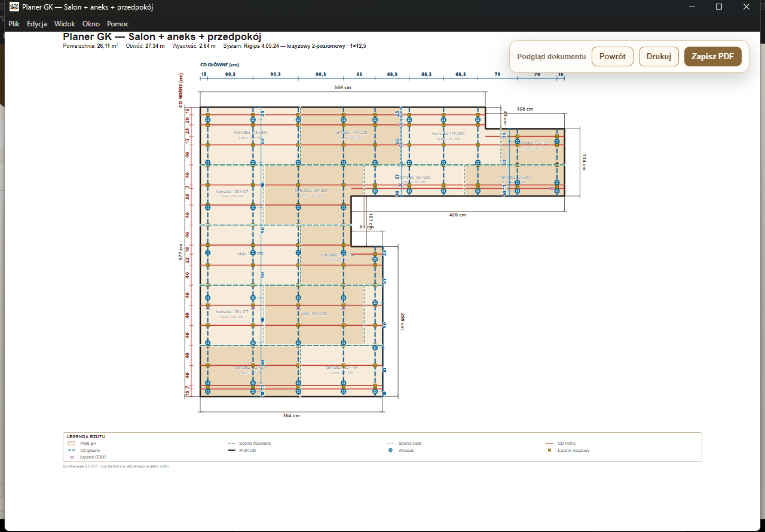Screen dimensions: 765x532
Task: Click the "577 cm" left height dimension
Action: point(181,252)
